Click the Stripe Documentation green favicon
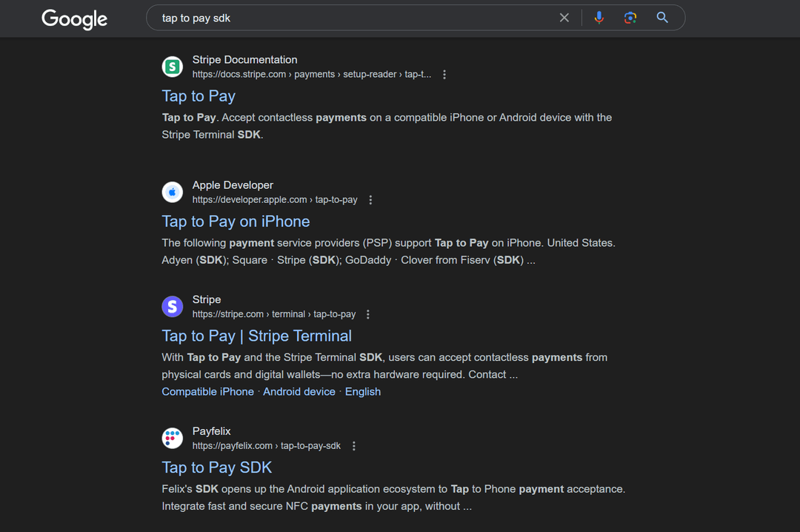Viewport: 800px width, 532px height. coord(173,67)
